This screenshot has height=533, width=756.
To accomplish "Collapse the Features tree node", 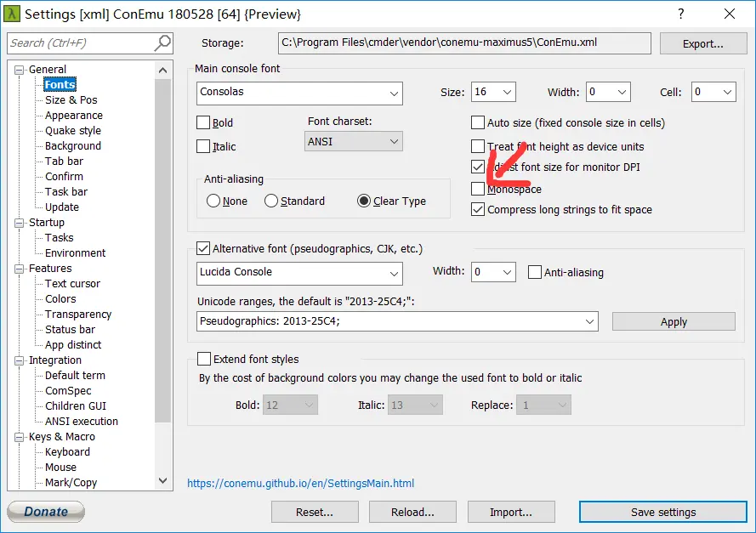I will (x=20, y=269).
